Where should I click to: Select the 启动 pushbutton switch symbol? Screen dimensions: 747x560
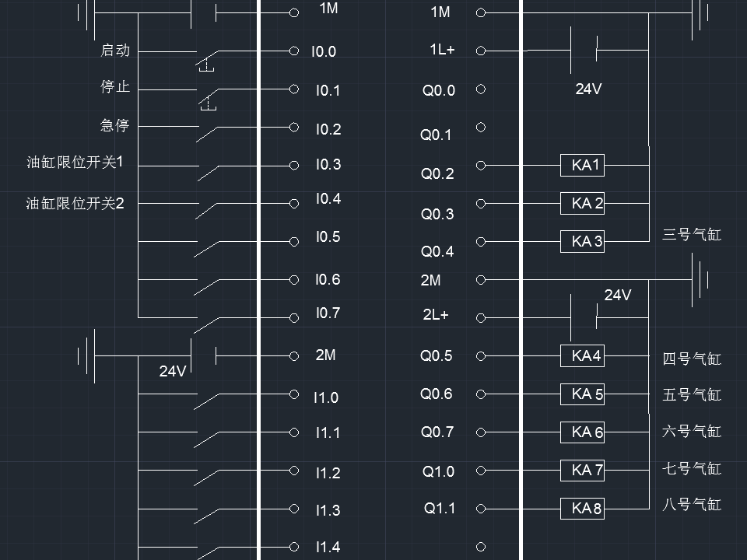pos(207,60)
